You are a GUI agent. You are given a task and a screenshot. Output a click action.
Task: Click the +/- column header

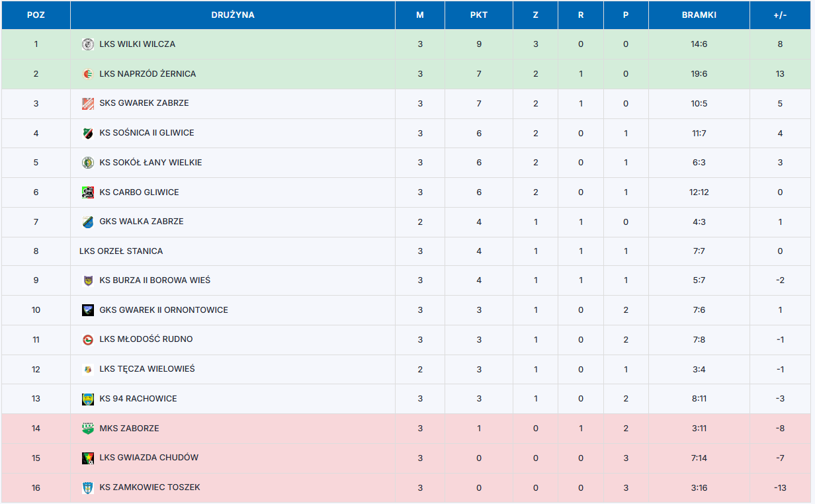(x=780, y=15)
